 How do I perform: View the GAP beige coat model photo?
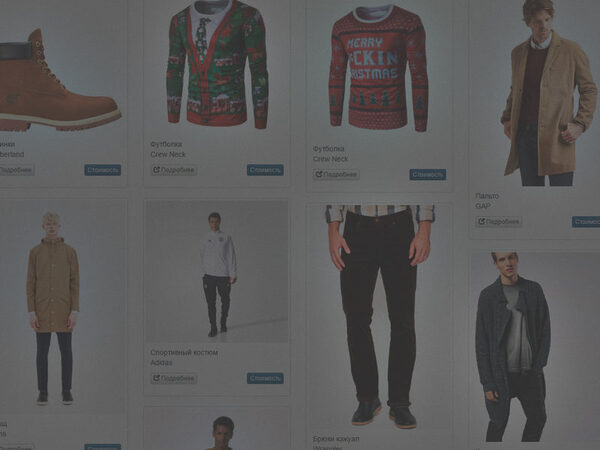coord(536,93)
